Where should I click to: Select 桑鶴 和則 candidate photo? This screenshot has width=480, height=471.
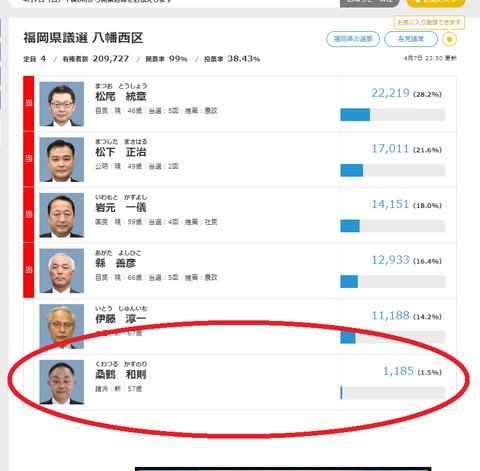(x=62, y=382)
